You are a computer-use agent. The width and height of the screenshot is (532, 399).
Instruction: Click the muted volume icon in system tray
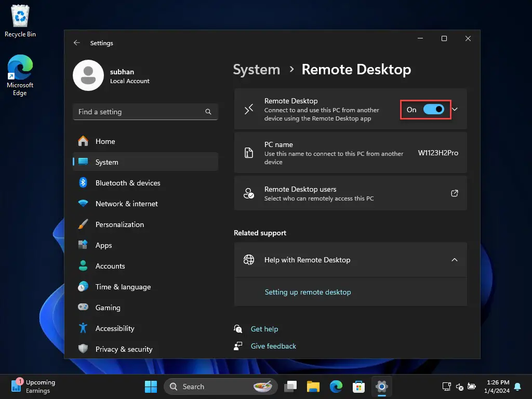click(459, 387)
